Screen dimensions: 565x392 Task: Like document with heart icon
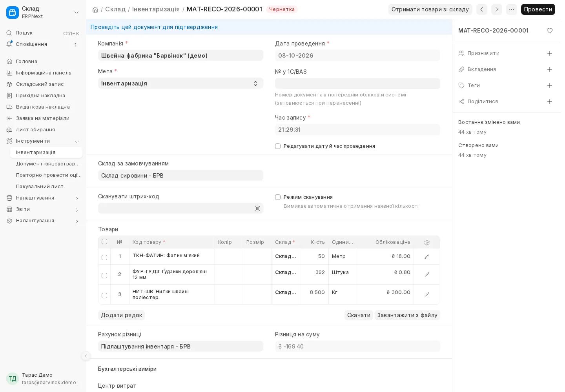point(550,31)
